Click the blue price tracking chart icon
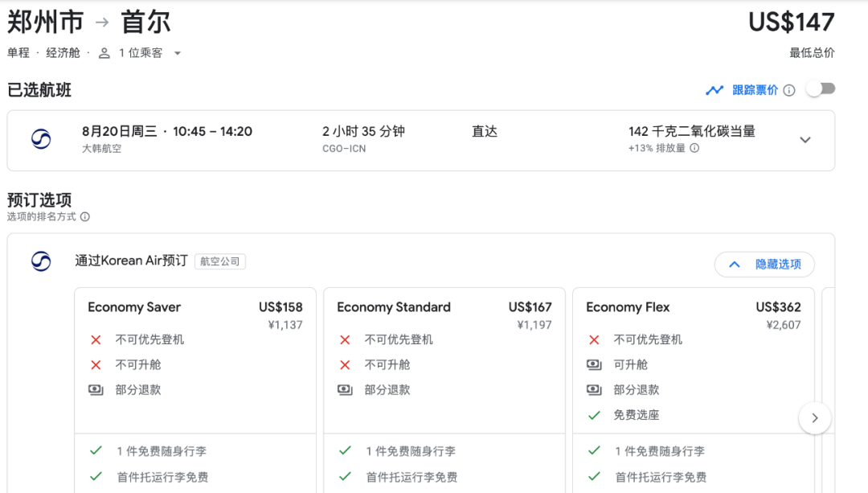This screenshot has width=868, height=493. [x=714, y=90]
